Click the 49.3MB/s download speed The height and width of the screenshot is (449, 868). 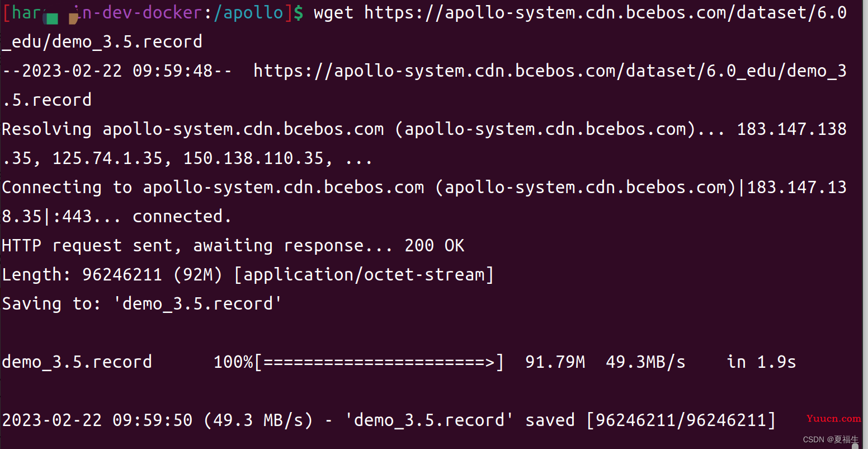[645, 362]
